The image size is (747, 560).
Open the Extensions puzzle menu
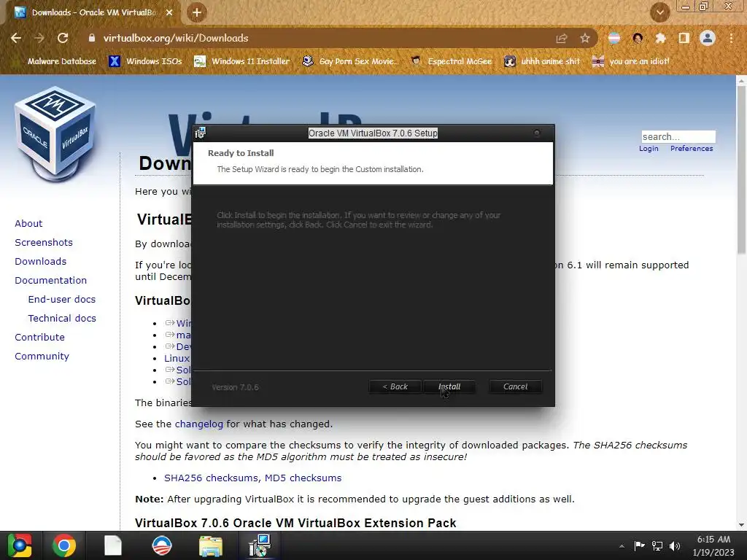point(660,38)
